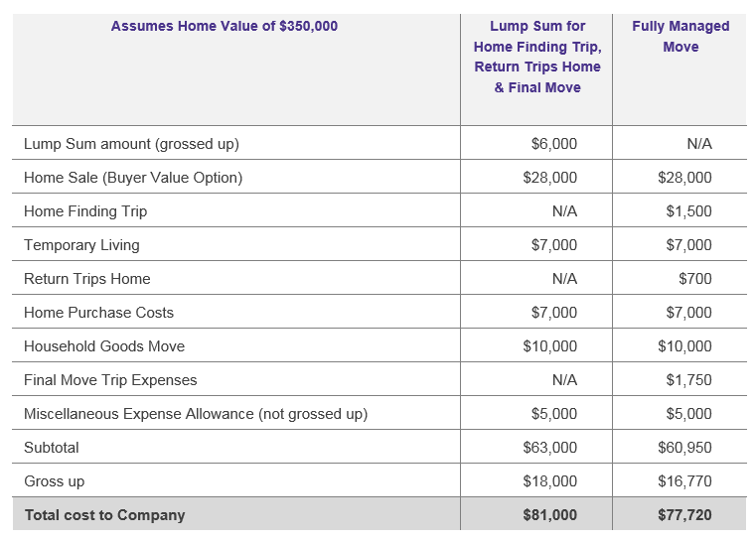Click the $63,000 subtotal cell

click(x=549, y=448)
